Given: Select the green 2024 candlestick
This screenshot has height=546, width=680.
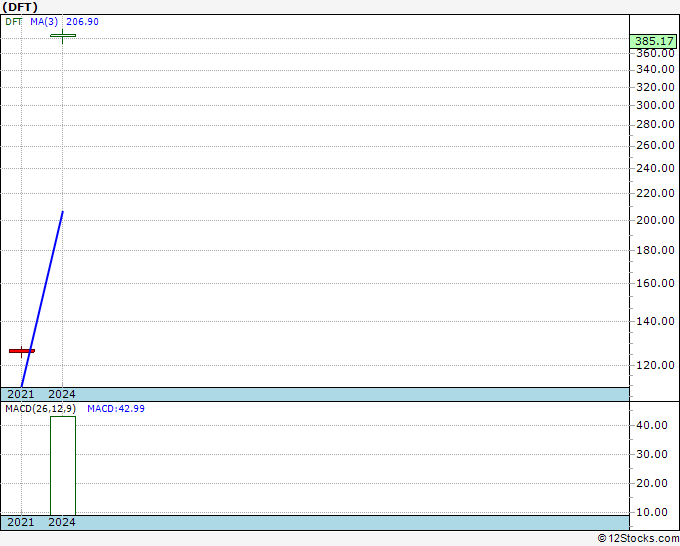Looking at the screenshot, I should tap(63, 36).
